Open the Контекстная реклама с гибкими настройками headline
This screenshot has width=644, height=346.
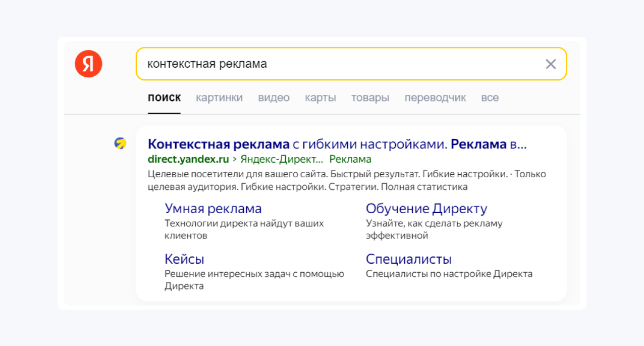click(x=337, y=144)
